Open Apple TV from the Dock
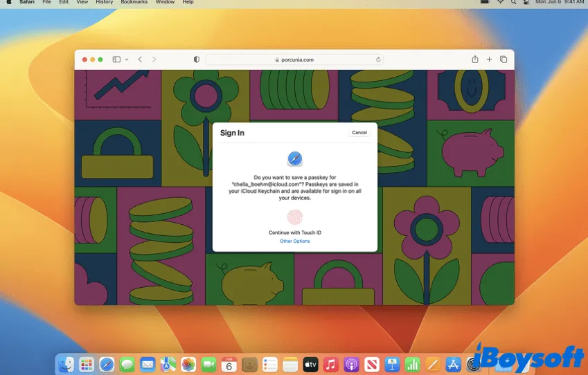588x375 pixels. [310, 364]
